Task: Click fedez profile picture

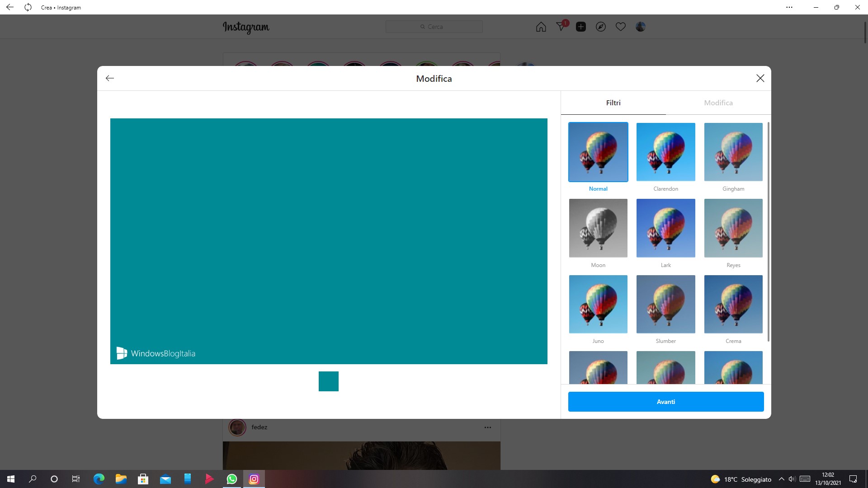Action: [x=237, y=427]
